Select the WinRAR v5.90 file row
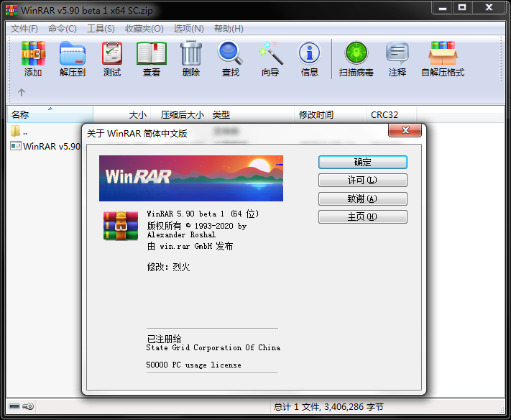The image size is (511, 420). click(x=45, y=146)
